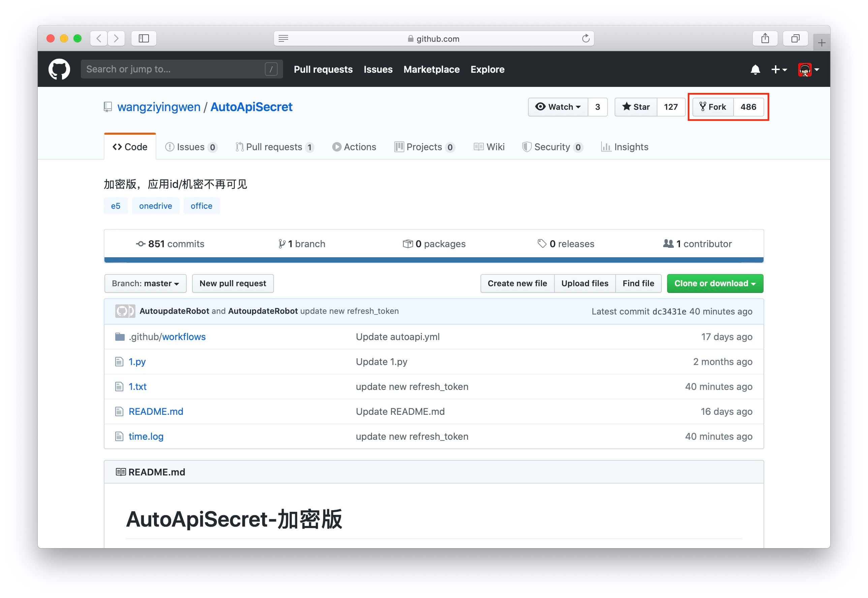Focus the 'Search or jump to...' field
868x598 pixels.
coord(182,69)
